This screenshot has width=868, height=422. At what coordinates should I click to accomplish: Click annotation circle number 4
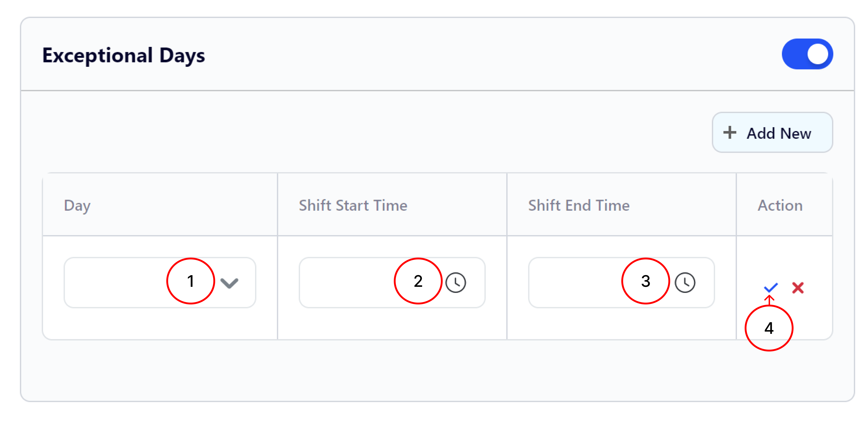point(769,328)
